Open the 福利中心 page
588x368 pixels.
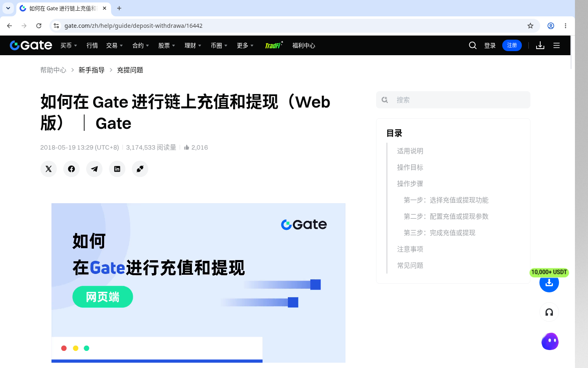tap(304, 45)
